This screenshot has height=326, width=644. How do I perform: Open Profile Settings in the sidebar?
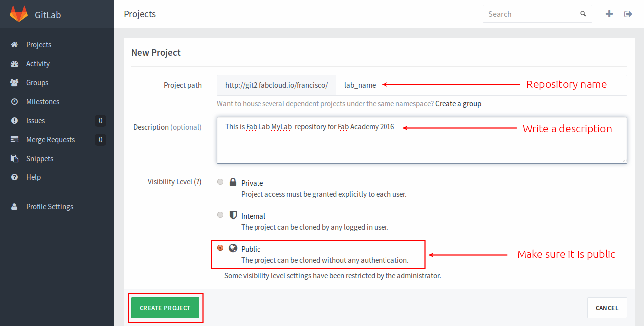57,207
